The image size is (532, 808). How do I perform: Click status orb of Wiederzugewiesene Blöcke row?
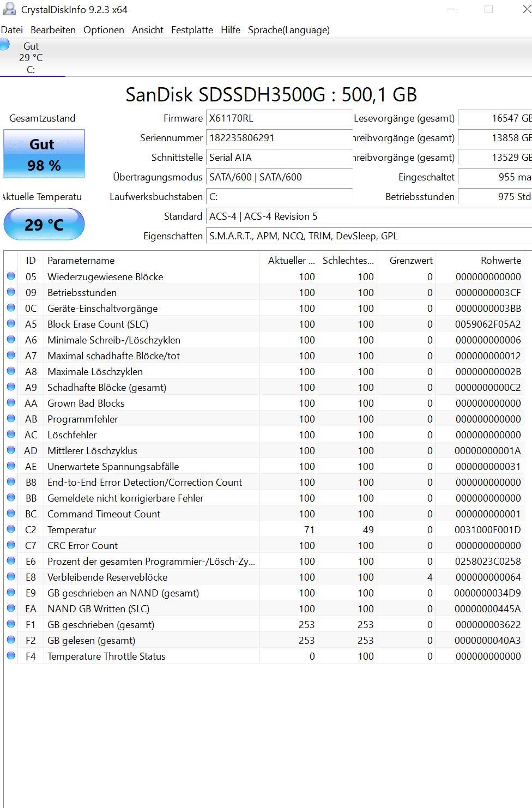[11, 276]
